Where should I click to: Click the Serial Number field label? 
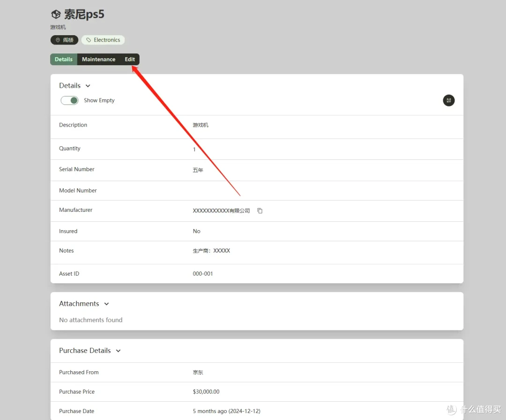pos(77,169)
